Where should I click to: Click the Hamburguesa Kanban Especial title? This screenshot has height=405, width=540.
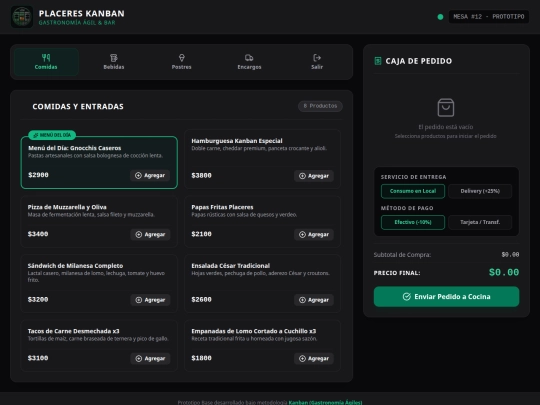(237, 141)
